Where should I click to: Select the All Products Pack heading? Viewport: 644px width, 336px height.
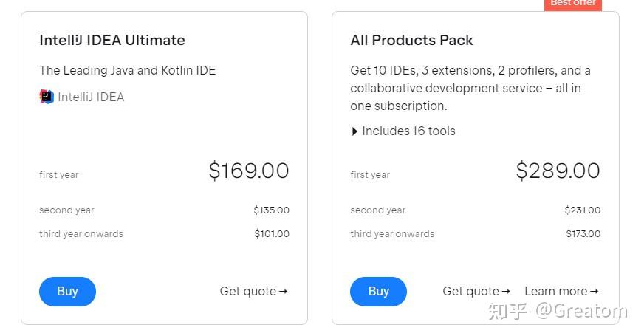pos(411,40)
